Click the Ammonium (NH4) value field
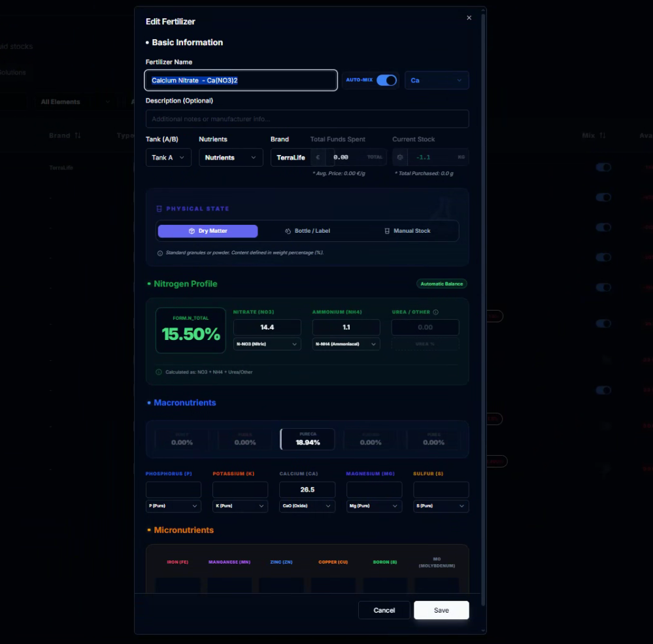Viewport: 653px width, 644px height. 346,328
